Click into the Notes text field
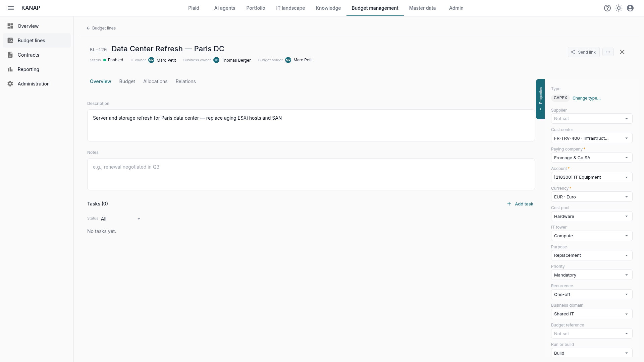The width and height of the screenshot is (644, 362). coord(311,174)
